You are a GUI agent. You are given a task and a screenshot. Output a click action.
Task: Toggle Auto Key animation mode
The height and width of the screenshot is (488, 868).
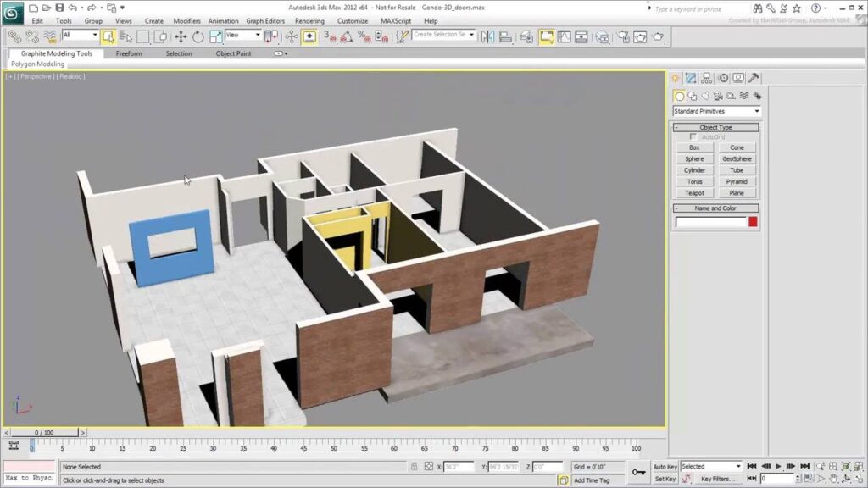click(x=665, y=467)
